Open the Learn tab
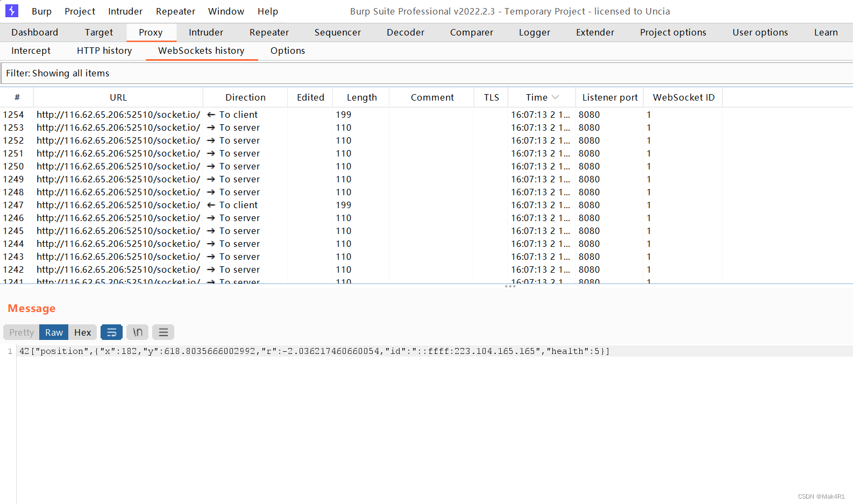853x504 pixels. click(826, 32)
